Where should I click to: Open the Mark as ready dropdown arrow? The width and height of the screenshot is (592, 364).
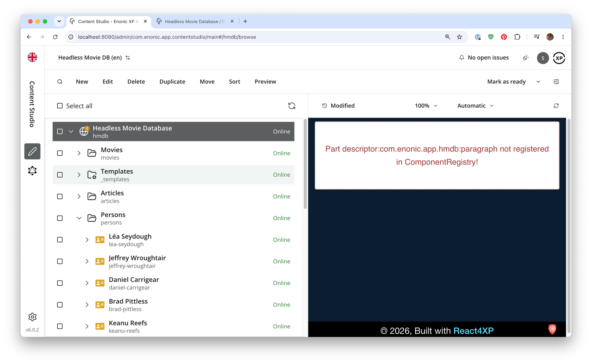click(538, 82)
